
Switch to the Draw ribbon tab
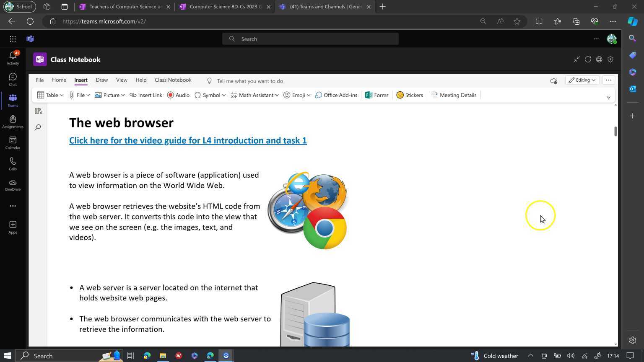(x=101, y=80)
